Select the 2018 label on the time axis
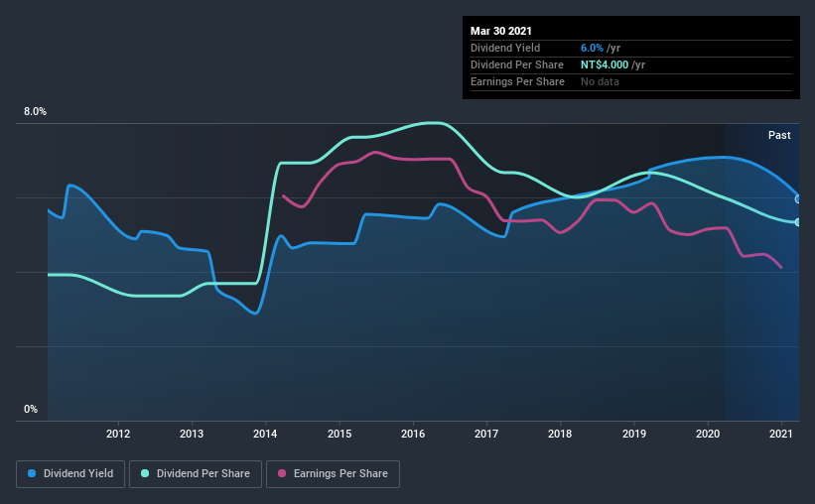This screenshot has height=504, width=815. point(560,434)
